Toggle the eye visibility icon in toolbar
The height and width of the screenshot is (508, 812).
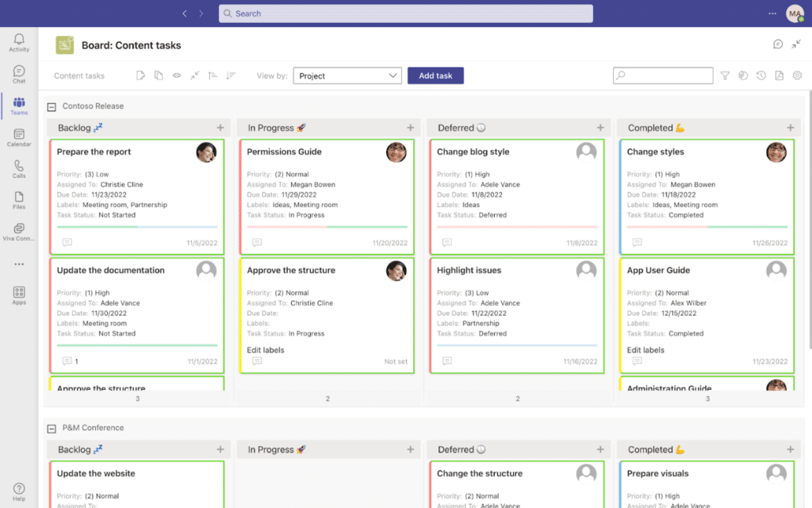coord(177,75)
